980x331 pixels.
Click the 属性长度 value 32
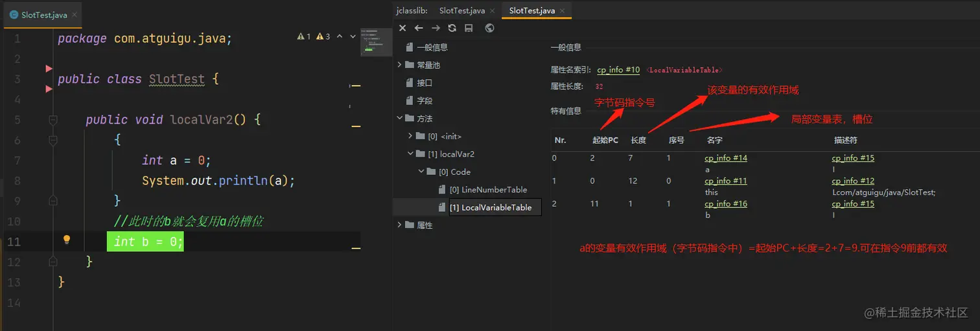click(599, 86)
